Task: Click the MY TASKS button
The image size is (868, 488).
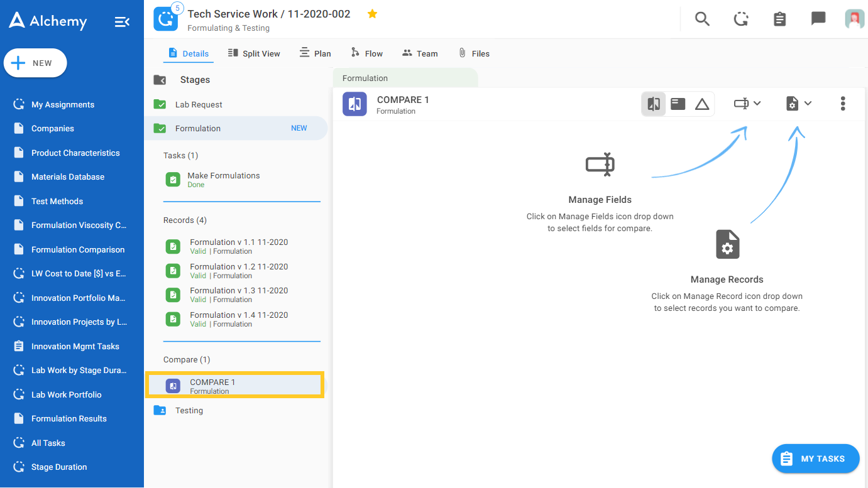Action: 815,459
